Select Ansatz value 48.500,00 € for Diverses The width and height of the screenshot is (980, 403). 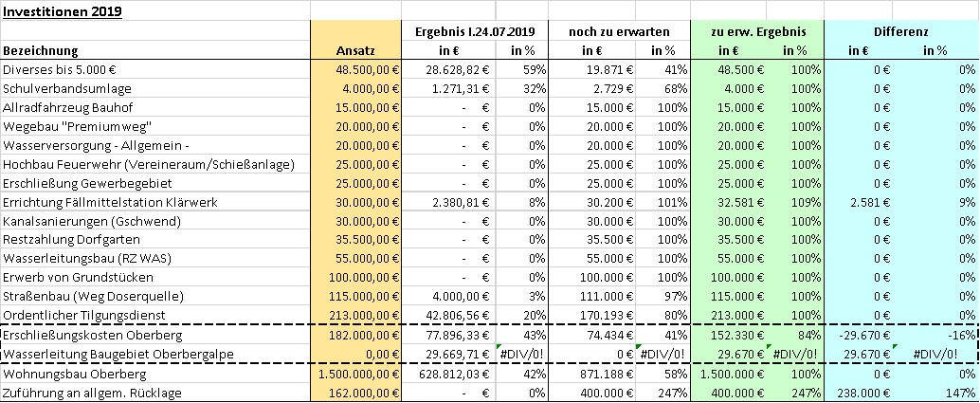[x=355, y=69]
